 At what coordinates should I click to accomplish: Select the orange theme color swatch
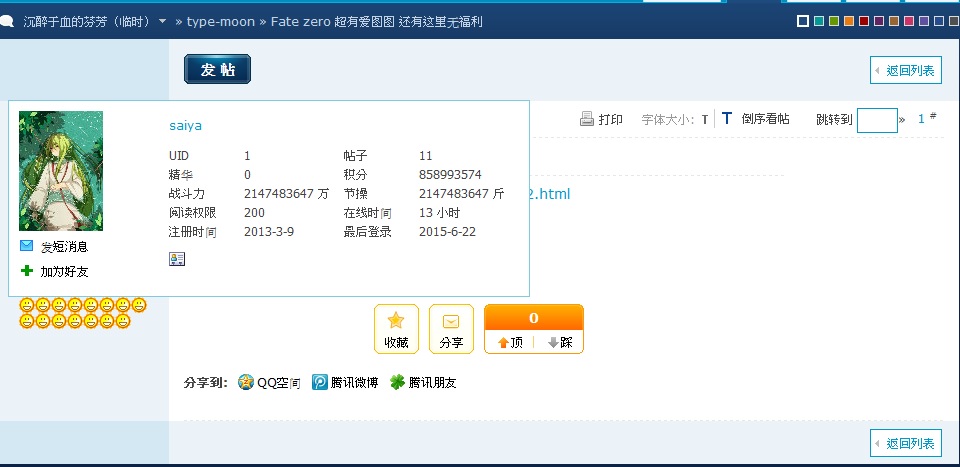tap(849, 21)
